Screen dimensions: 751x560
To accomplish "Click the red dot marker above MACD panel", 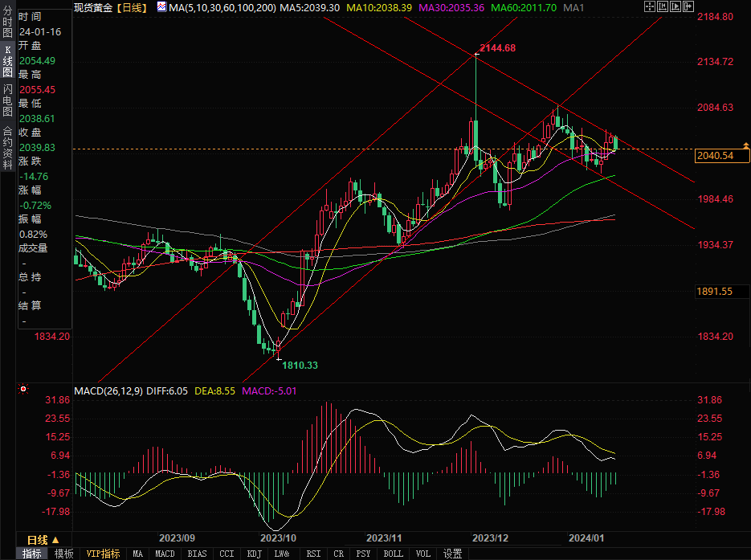I will tap(23, 390).
